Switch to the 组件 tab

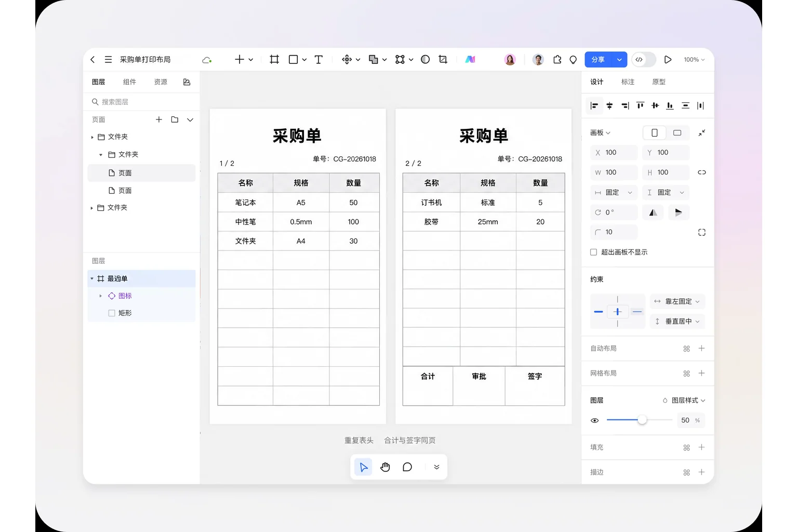pyautogui.click(x=129, y=82)
